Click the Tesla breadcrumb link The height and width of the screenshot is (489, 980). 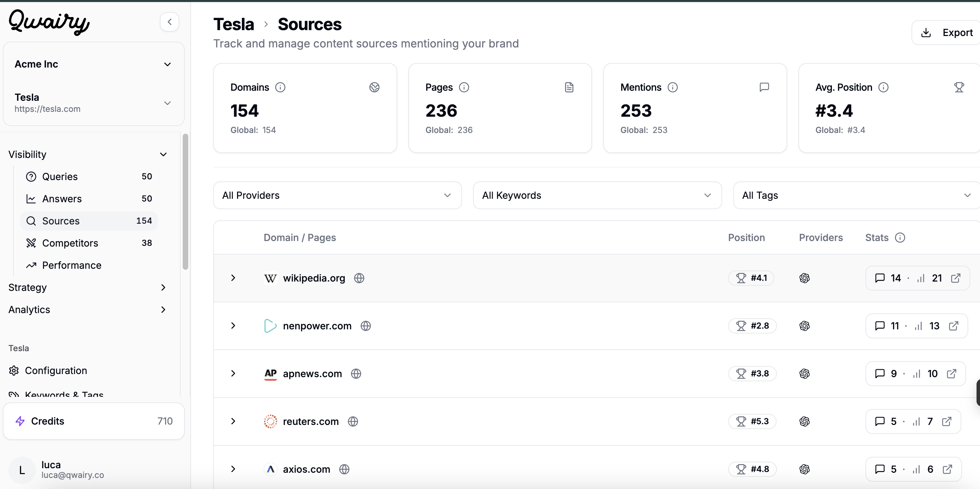(233, 24)
